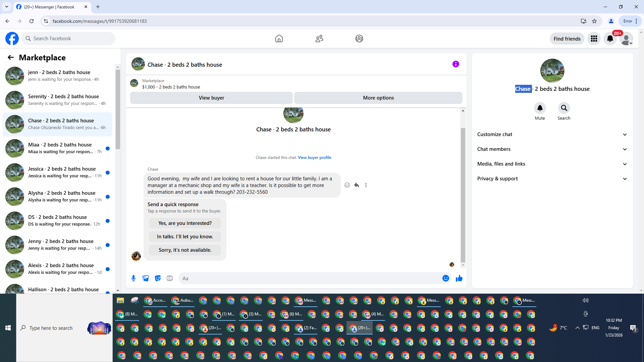
Task: Open the sticker picker icon
Action: [158, 278]
